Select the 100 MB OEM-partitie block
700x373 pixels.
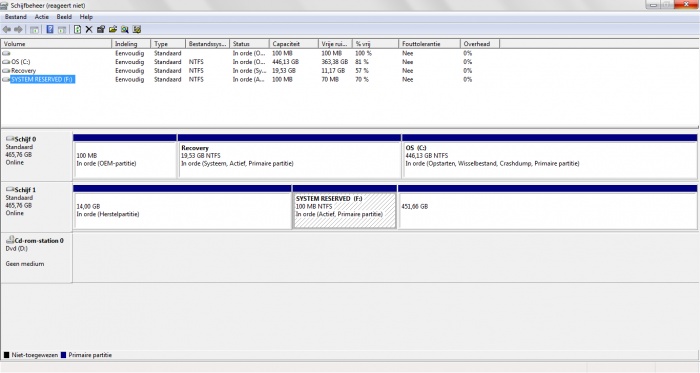[125, 156]
